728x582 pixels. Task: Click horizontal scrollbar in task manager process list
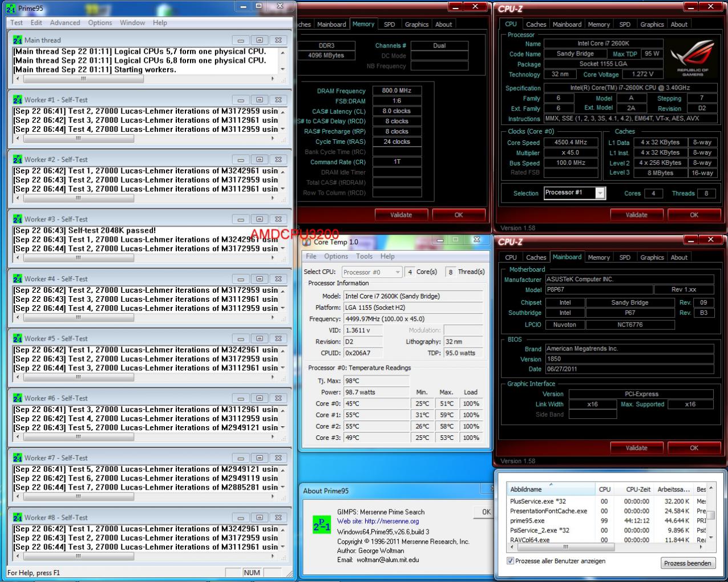[x=565, y=547]
